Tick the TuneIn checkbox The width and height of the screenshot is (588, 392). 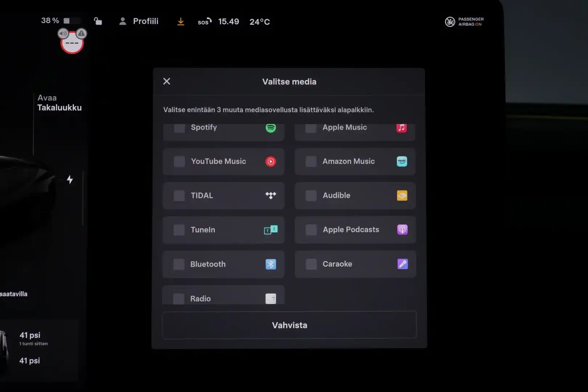point(179,230)
